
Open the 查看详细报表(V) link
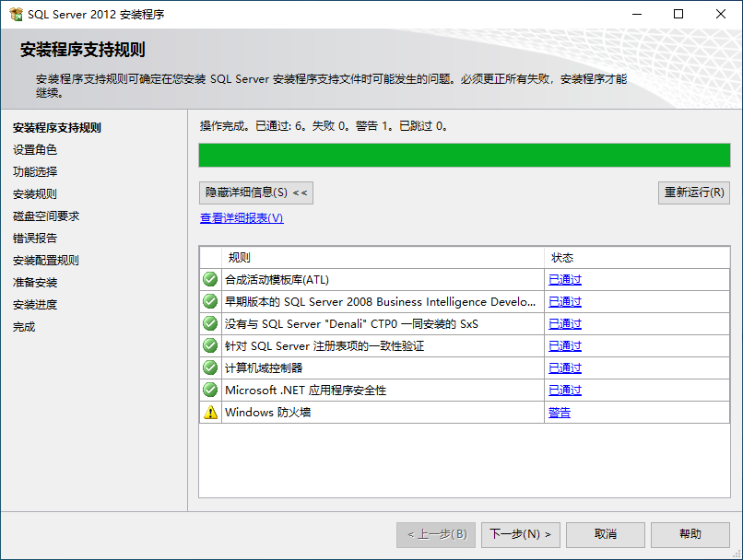242,218
